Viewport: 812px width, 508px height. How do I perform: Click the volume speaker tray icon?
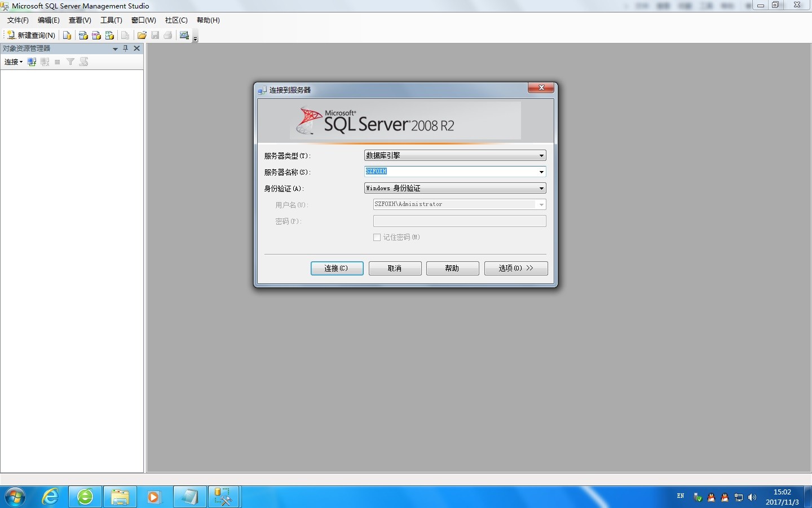coord(752,497)
